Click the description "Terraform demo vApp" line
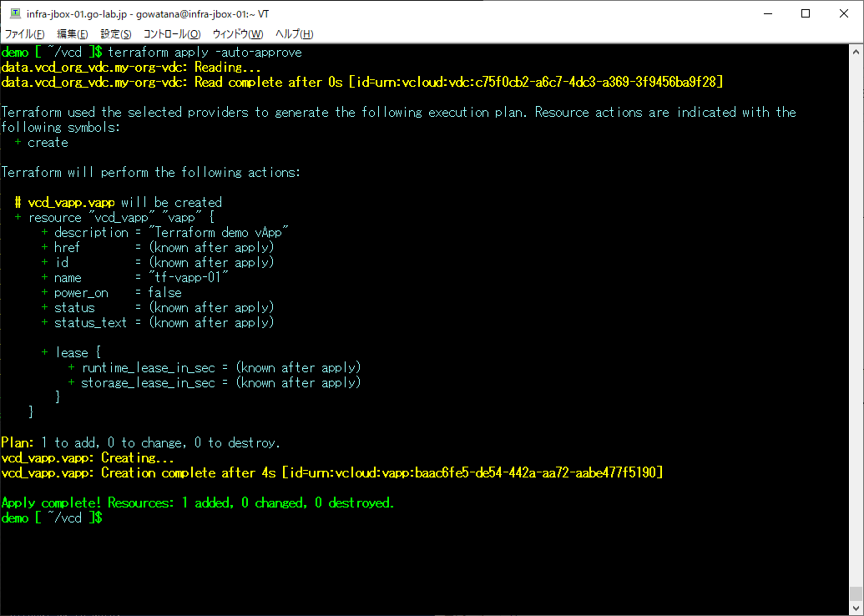 pyautogui.click(x=164, y=233)
